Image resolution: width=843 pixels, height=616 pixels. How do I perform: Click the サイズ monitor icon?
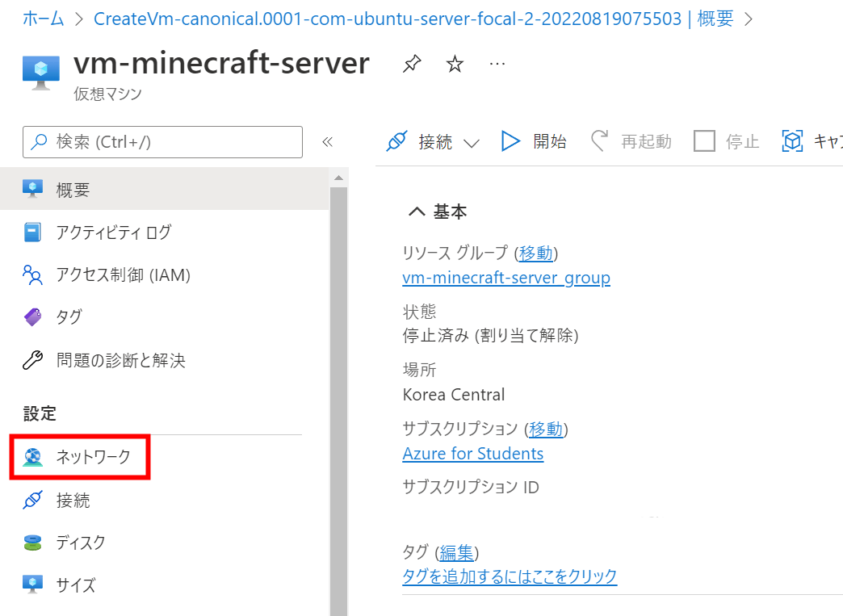[32, 584]
